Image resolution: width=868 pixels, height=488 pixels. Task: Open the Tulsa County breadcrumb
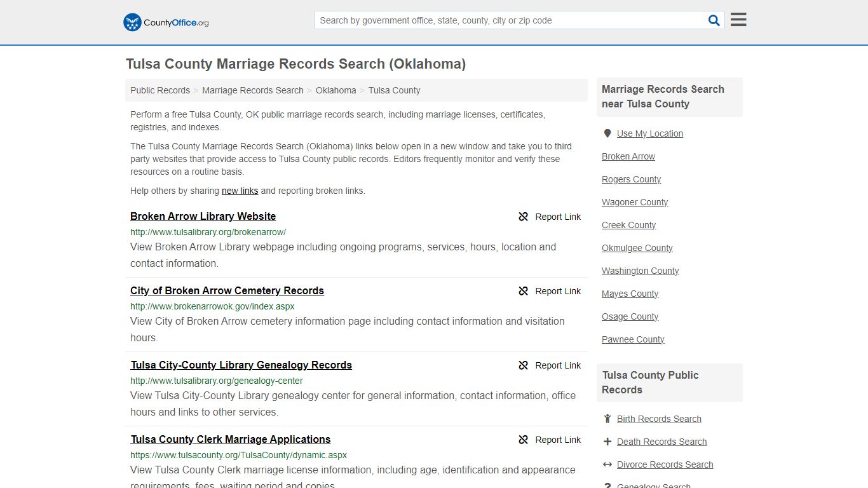point(394,90)
